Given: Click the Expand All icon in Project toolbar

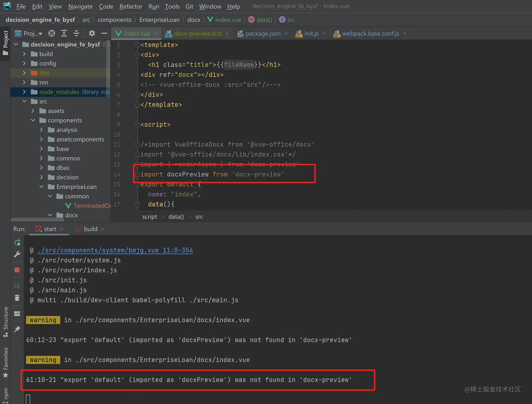Looking at the screenshot, I should (64, 33).
